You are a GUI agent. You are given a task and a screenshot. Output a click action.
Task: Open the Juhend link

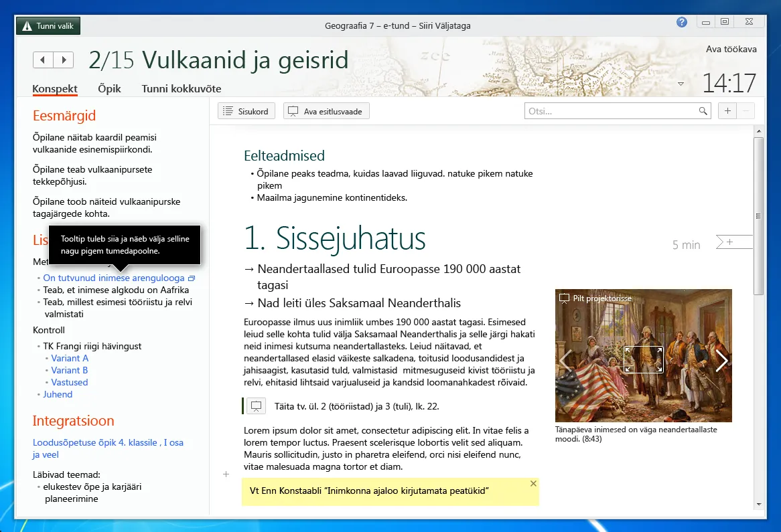(x=58, y=394)
